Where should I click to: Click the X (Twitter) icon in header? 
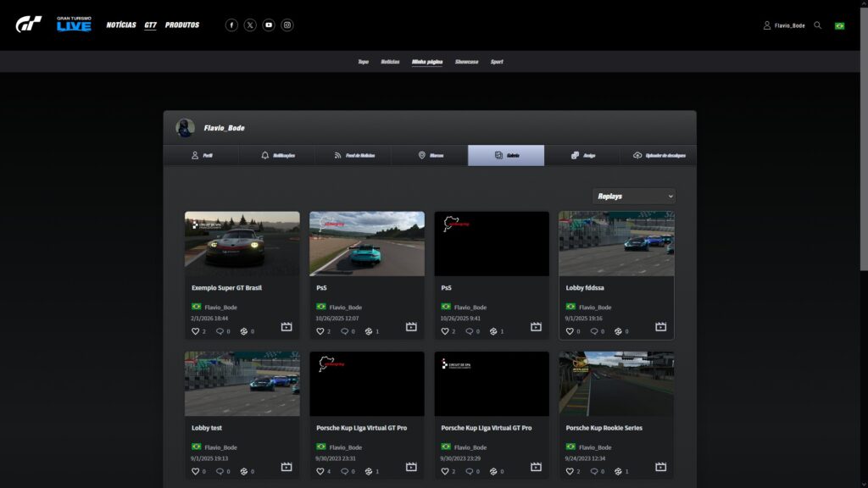[x=250, y=25]
